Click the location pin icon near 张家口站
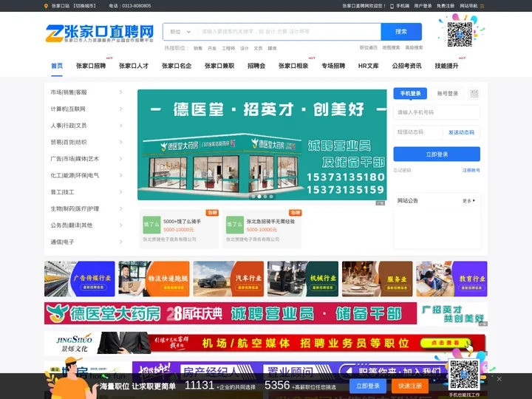532x399 pixels. click(x=46, y=6)
